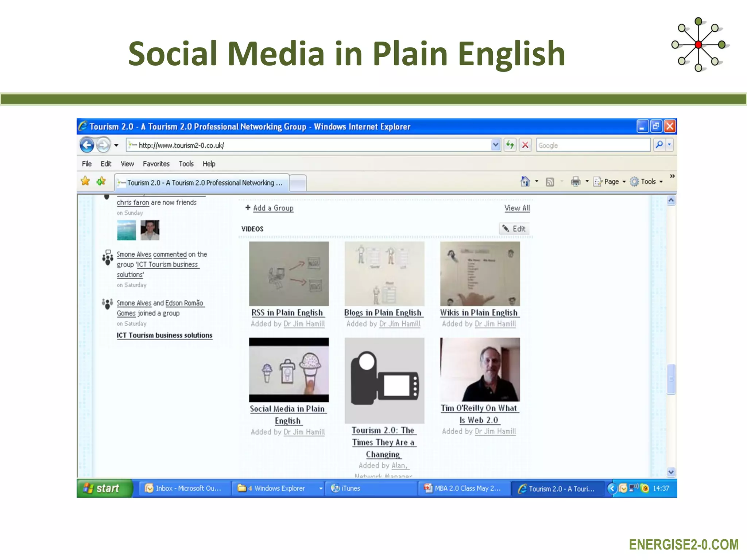Click the Home icon in command bar
The image size is (747, 560).
(525, 181)
